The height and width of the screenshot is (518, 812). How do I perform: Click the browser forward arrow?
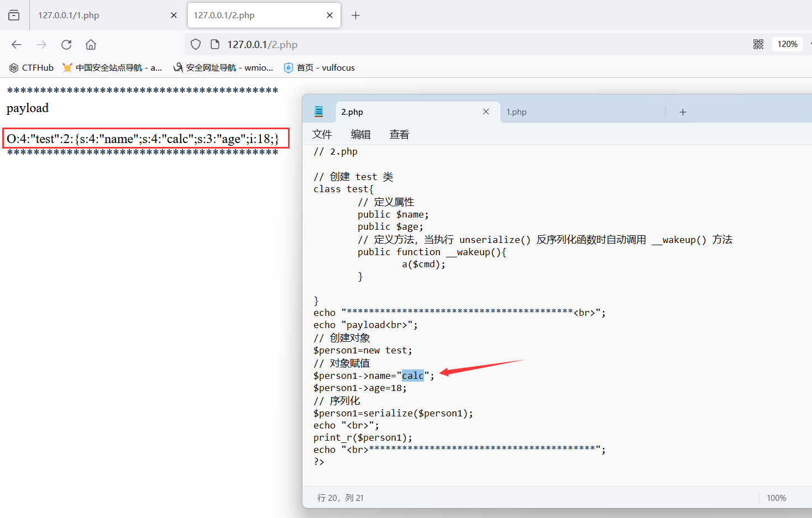pos(41,45)
